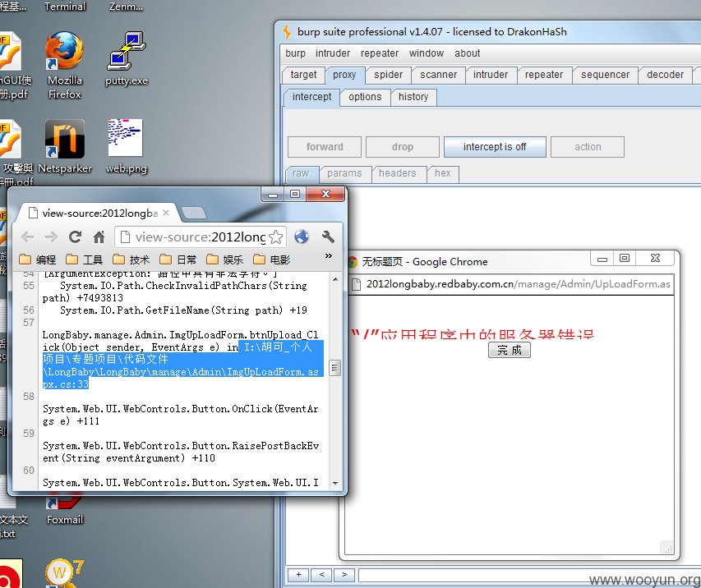Click the + button in Burp search bar
Image resolution: width=701 pixels, height=588 pixels.
pyautogui.click(x=298, y=575)
